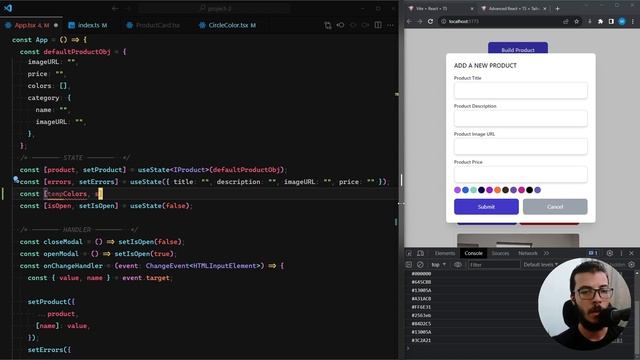The height and width of the screenshot is (360, 640).
Task: Click the console Filter input
Action: tap(494, 265)
